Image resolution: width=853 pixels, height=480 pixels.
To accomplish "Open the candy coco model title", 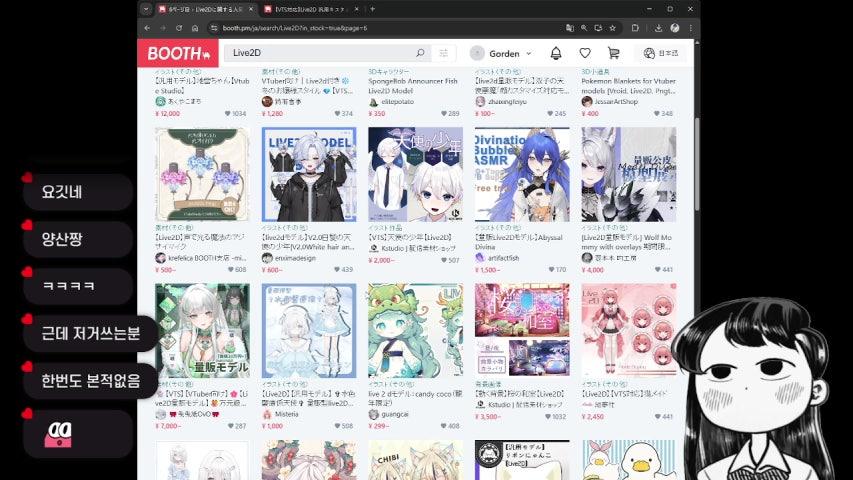I will [x=415, y=398].
